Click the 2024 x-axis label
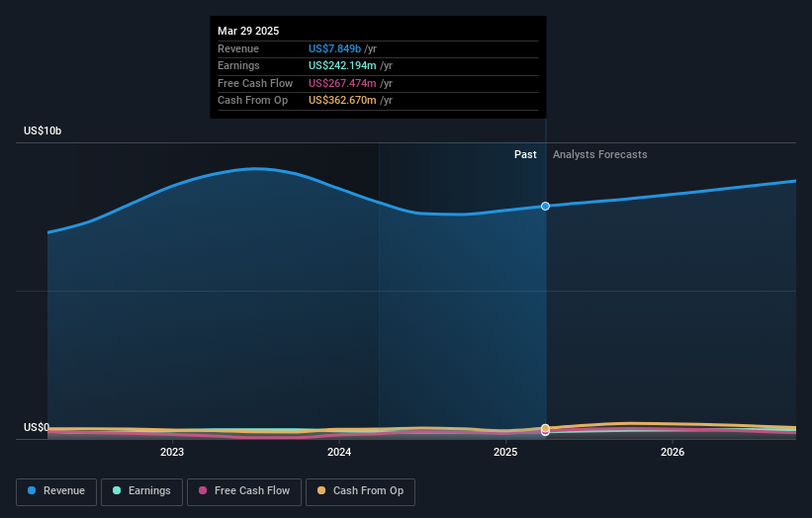The width and height of the screenshot is (812, 518). (x=339, y=452)
